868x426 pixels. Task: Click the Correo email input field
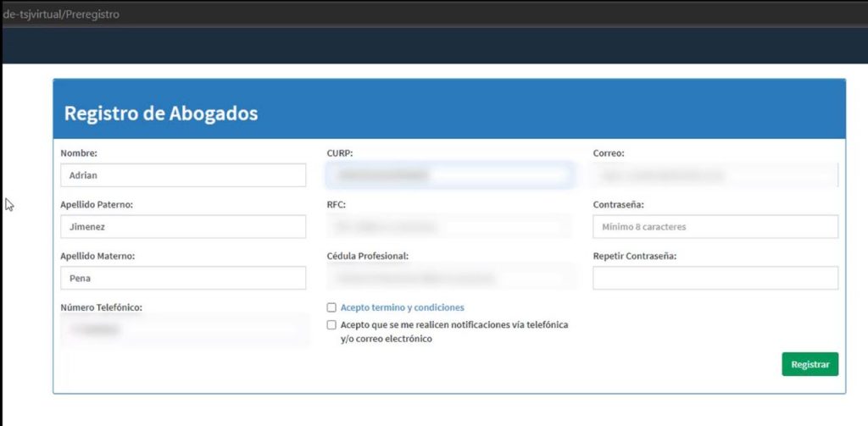[715, 175]
